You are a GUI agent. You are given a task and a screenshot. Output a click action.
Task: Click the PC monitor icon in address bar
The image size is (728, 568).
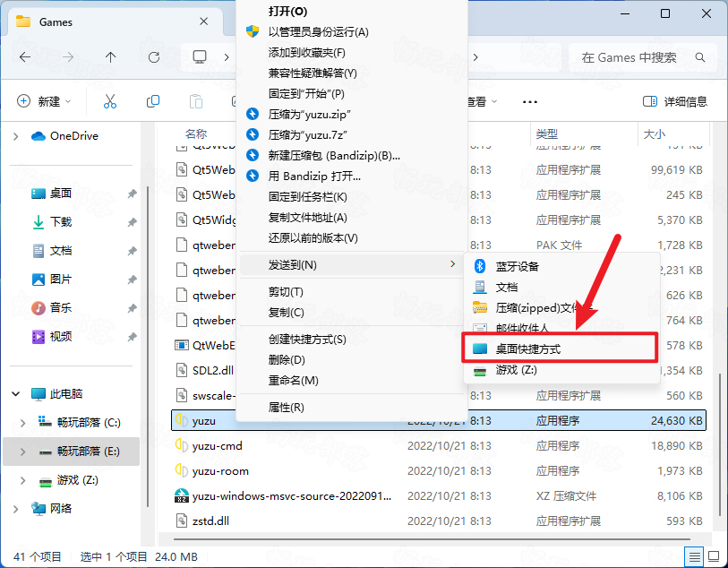(200, 57)
